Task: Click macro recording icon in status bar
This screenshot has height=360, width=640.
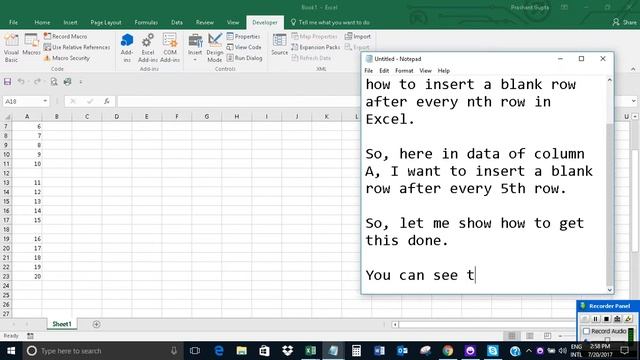Action: coord(30,336)
